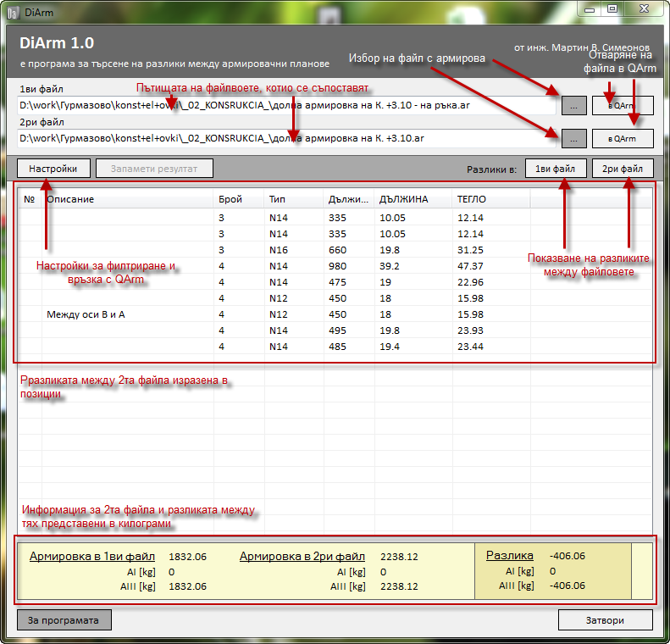The height and width of the screenshot is (644, 670).
Task: Click the ТЕГЛО column header
Action: pyautogui.click(x=490, y=199)
